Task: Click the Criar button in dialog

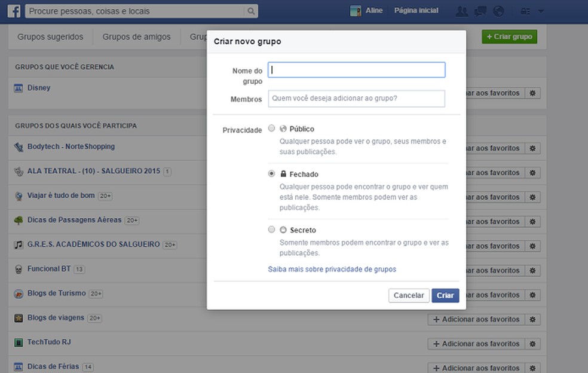Action: 445,295
